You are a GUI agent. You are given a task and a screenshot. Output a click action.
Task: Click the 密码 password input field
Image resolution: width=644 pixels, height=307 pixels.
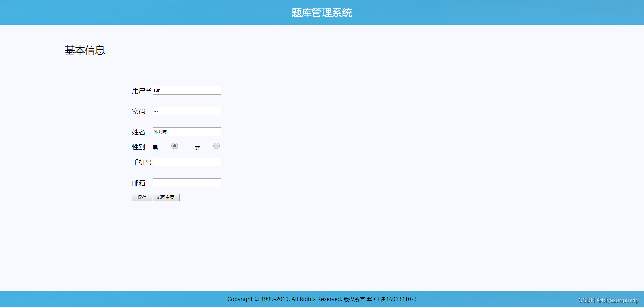187,111
